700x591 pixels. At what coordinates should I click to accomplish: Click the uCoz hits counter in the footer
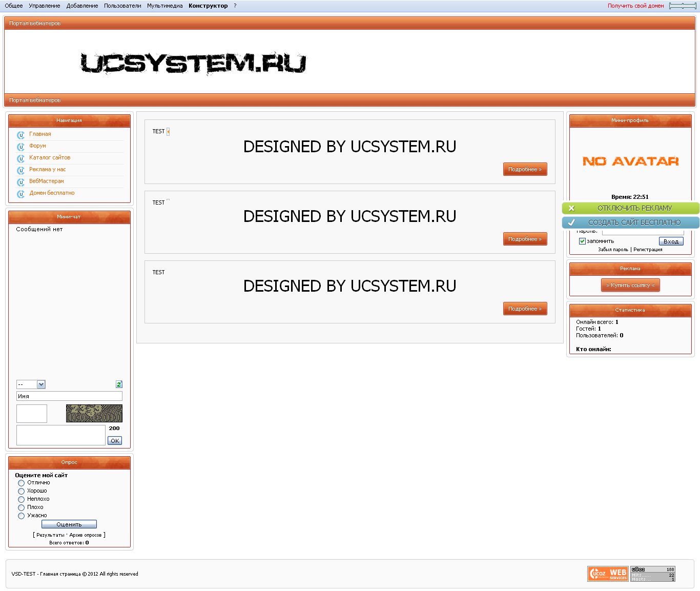point(653,574)
